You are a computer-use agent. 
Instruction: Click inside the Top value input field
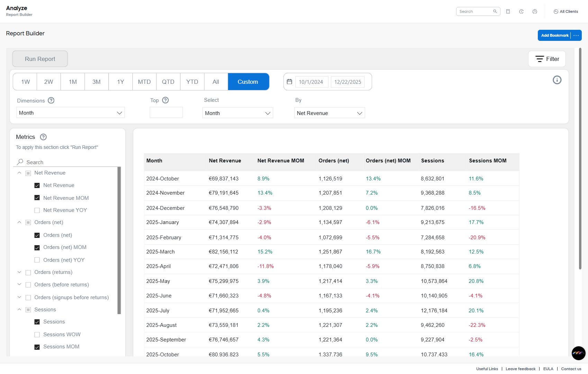pos(166,112)
